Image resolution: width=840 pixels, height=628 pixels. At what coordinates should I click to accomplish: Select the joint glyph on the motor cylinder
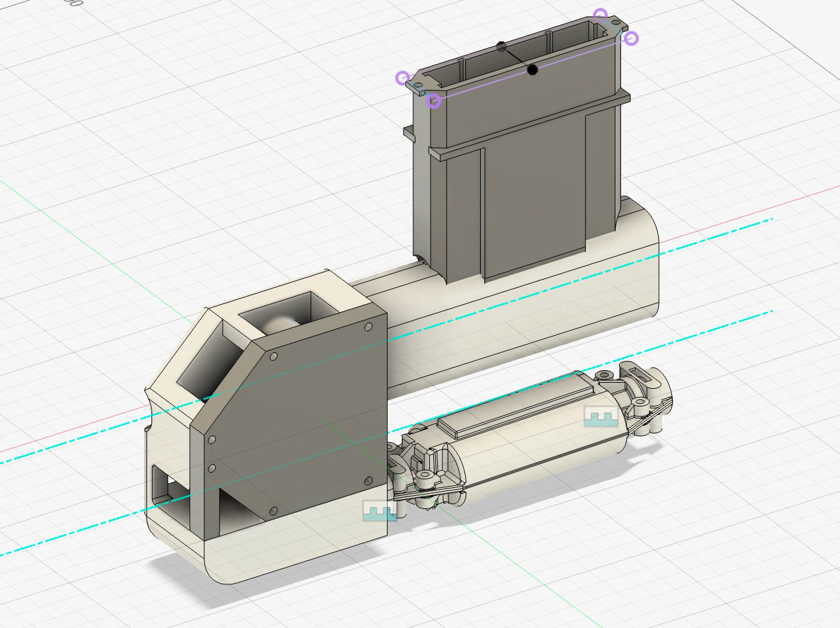tap(601, 417)
